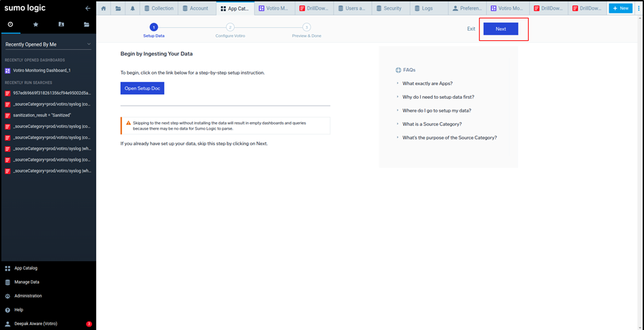644x330 pixels.
Task: Click the red notification badge showing 3
Action: tap(89, 325)
